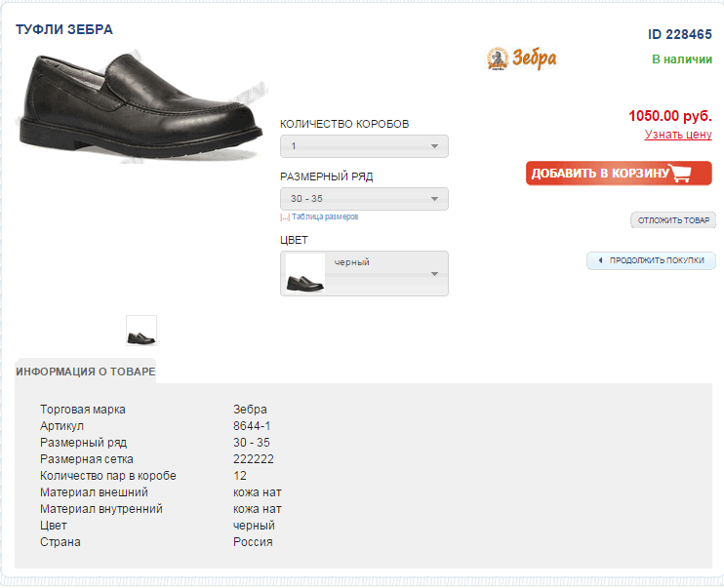724x588 pixels.
Task: Expand the КОЛИЧЕСТВО КОРОБОВ dropdown
Action: pyautogui.click(x=364, y=146)
